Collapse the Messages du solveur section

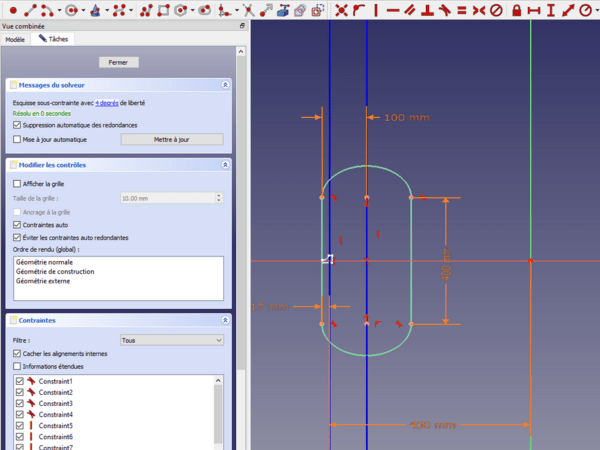click(225, 86)
